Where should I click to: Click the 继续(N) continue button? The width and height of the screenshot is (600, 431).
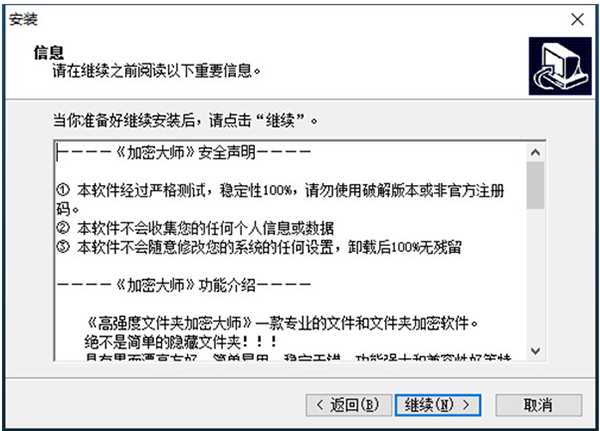tap(438, 405)
